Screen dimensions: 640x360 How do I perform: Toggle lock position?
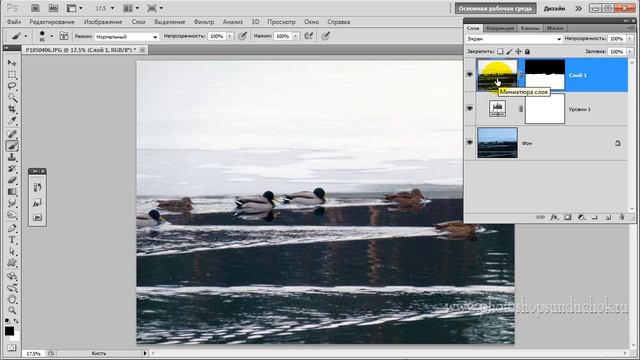518,51
